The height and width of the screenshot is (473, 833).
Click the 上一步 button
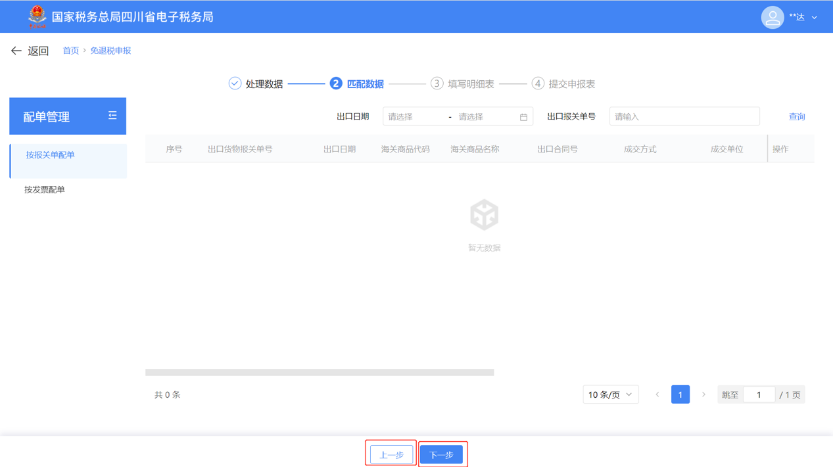coord(391,455)
